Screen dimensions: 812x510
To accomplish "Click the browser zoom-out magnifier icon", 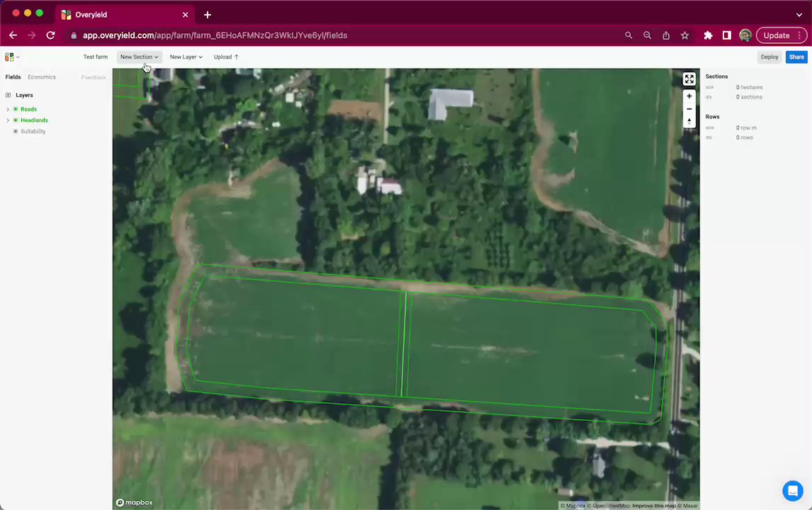I will pos(647,35).
